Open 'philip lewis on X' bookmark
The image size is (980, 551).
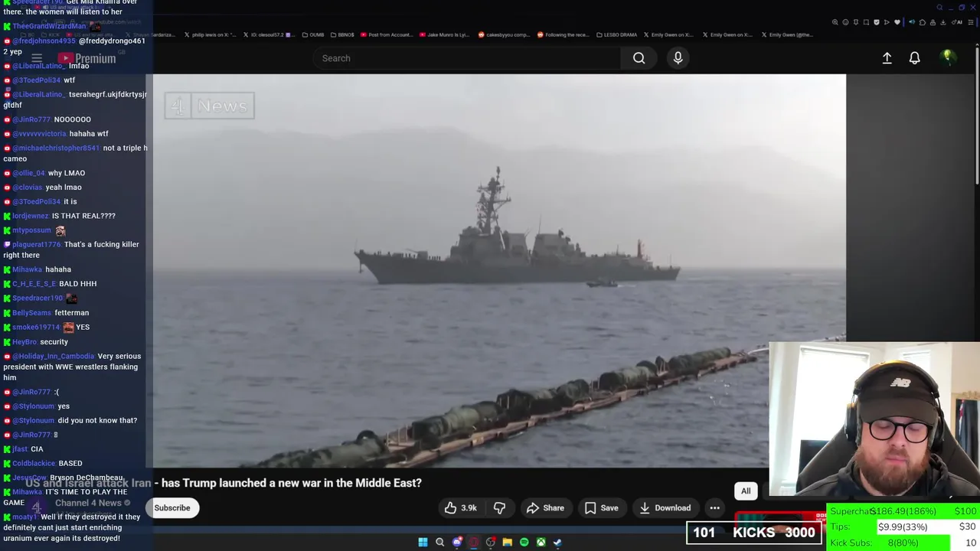coord(211,34)
